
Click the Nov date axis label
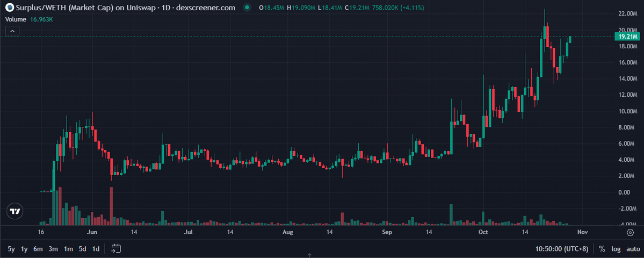(582, 233)
